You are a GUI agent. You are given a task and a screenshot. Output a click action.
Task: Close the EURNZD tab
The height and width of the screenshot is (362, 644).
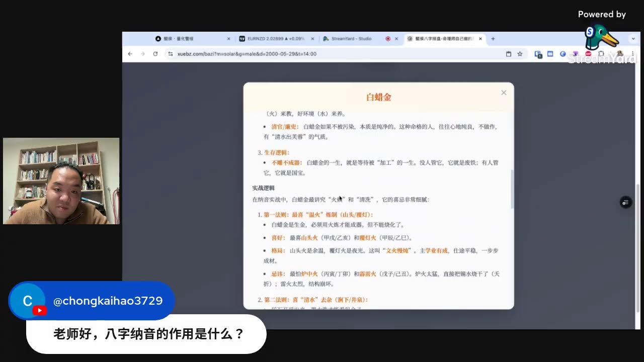tap(313, 39)
